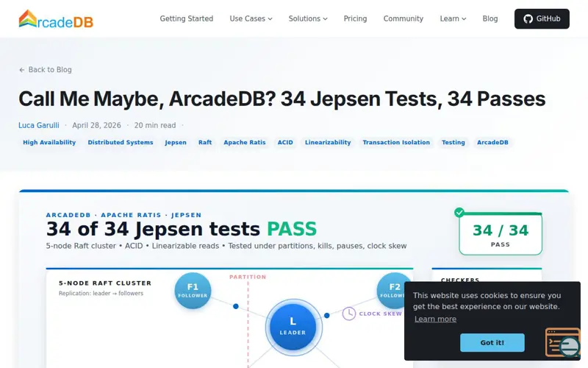This screenshot has height=368, width=588.
Task: Select the F1 follower node
Action: (193, 291)
